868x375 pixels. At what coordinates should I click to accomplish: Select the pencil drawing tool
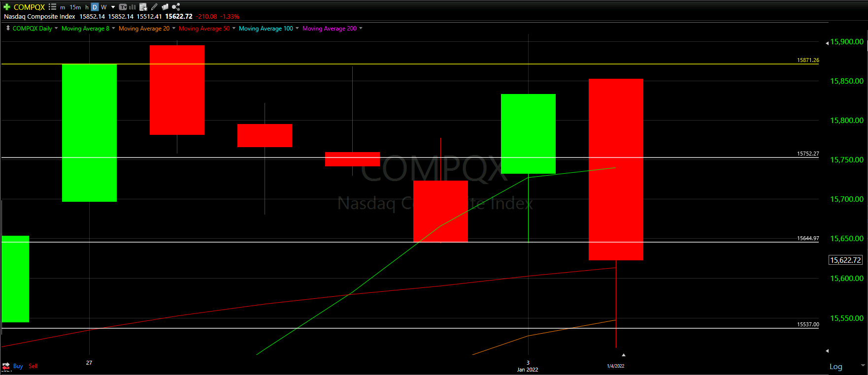[154, 7]
